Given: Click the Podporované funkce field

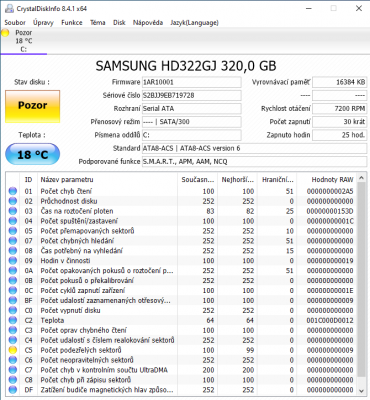Looking at the screenshot, I should (254, 162).
